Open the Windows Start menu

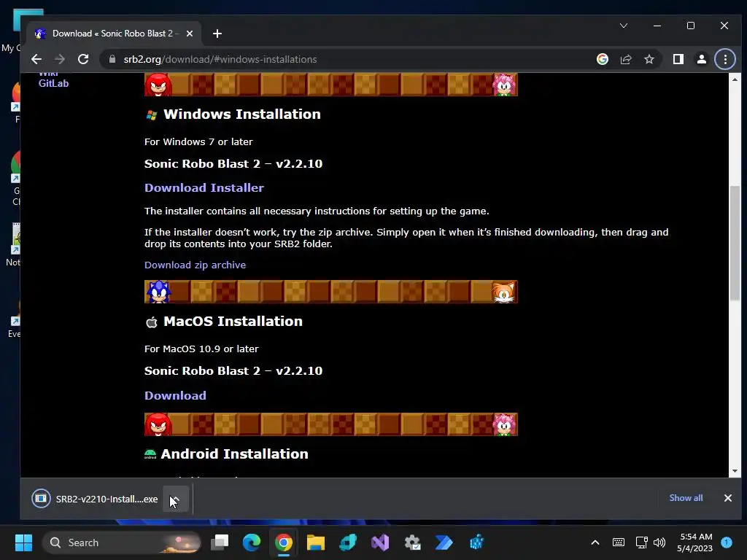23,542
